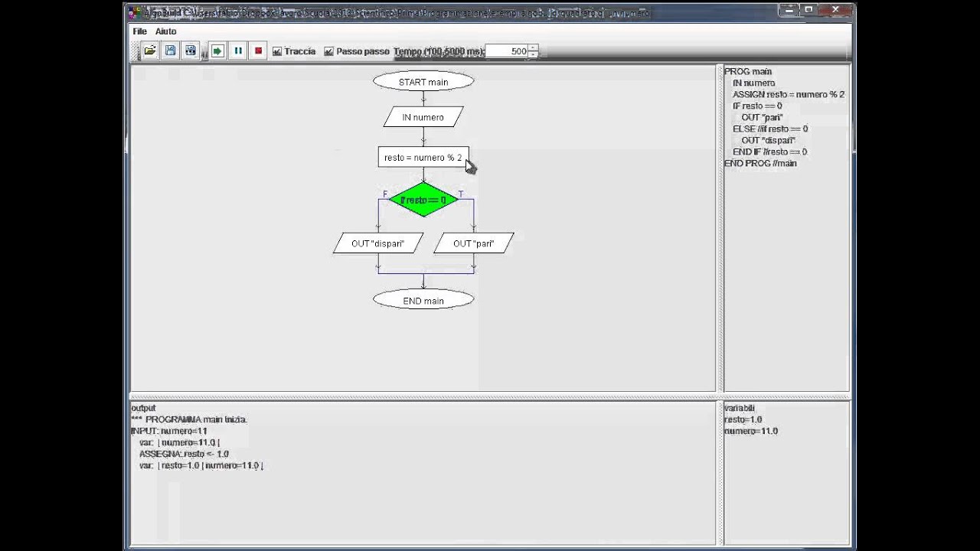Select the START main oval
980x551 pixels.
423,82
